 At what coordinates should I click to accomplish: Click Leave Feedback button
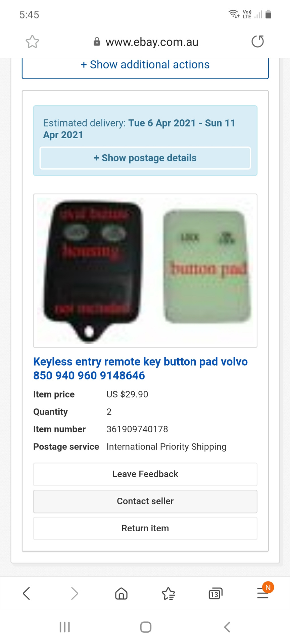pyautogui.click(x=145, y=474)
